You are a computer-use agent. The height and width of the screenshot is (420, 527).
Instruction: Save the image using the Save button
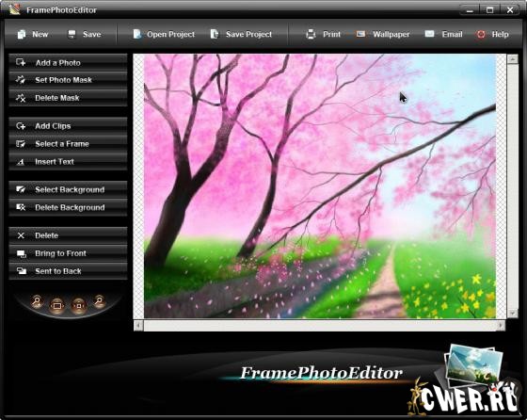(x=84, y=34)
